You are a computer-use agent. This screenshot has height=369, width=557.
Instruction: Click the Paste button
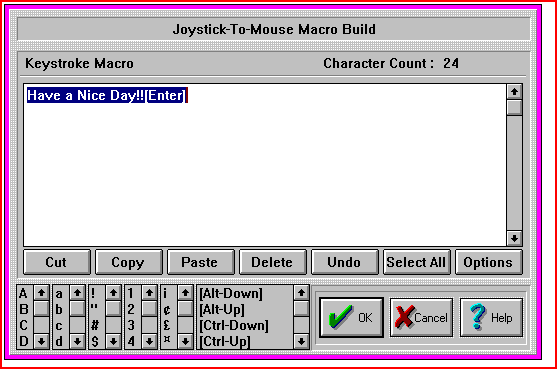click(x=201, y=262)
